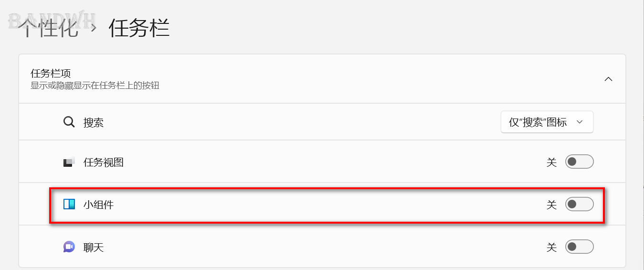Click the search magnifier icon
This screenshot has height=270, width=644.
(x=69, y=122)
